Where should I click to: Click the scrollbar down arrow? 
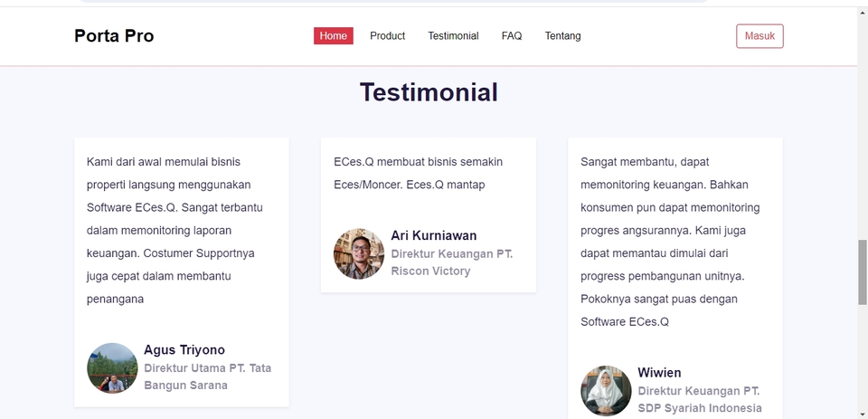(863, 414)
